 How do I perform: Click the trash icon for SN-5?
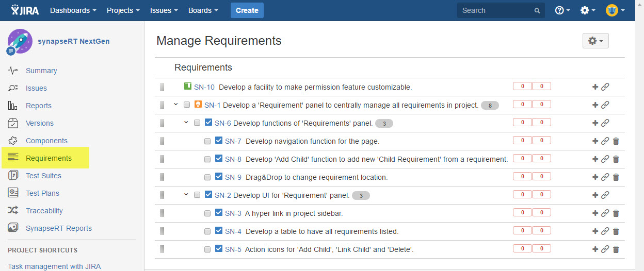click(x=616, y=249)
